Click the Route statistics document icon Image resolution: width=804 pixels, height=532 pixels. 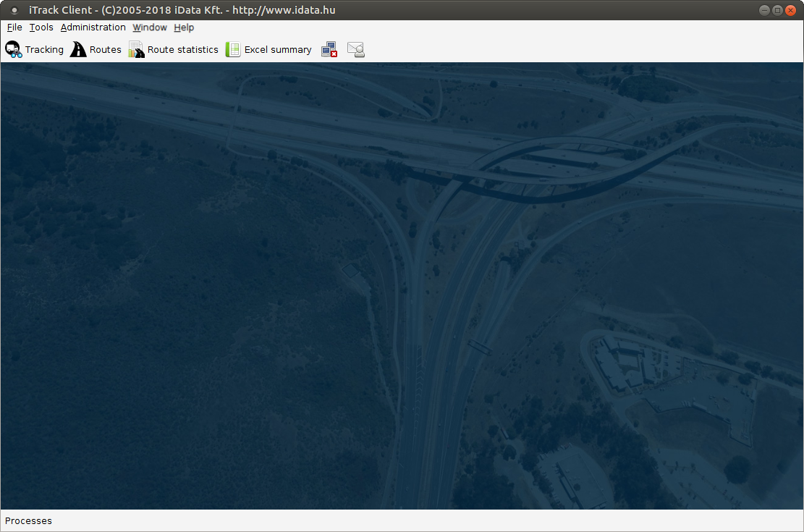pyautogui.click(x=136, y=49)
